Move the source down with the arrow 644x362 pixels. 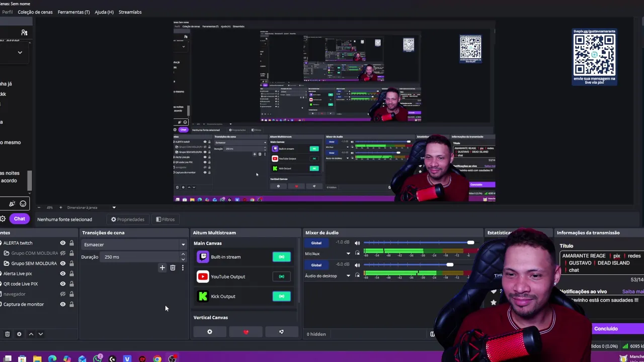(41, 334)
